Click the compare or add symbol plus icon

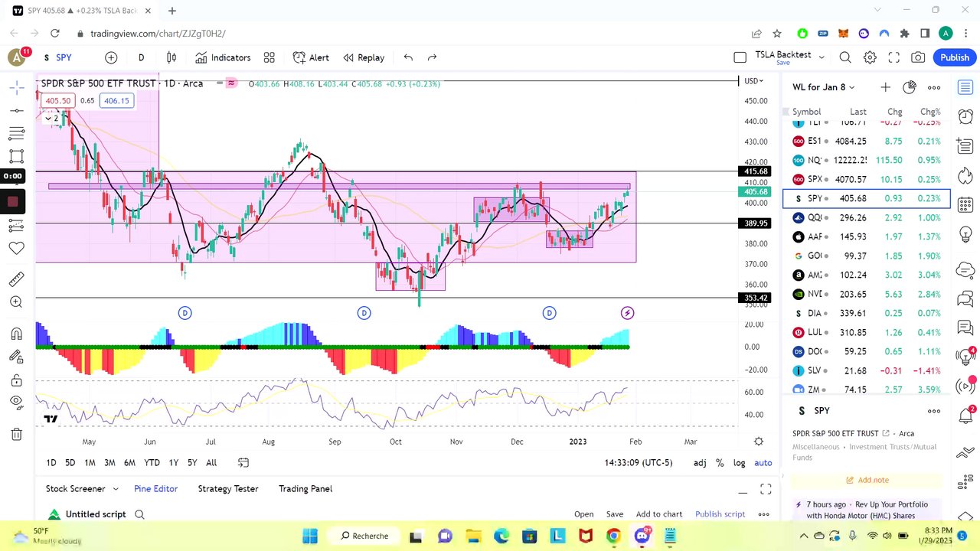(111, 57)
